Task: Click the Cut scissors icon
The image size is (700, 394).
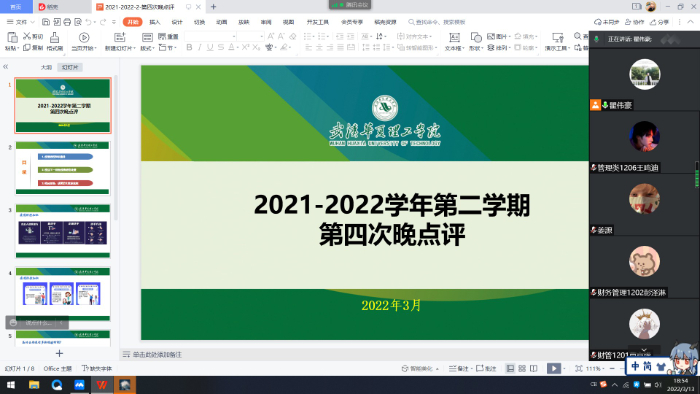Action: [x=27, y=36]
